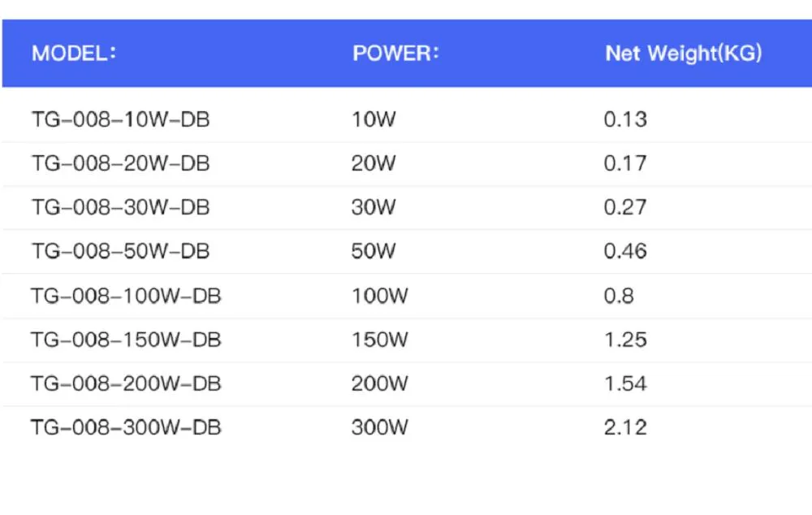Select the TG-008-20W-DB model cell
Viewport: 812px width, 515px height.
(120, 164)
